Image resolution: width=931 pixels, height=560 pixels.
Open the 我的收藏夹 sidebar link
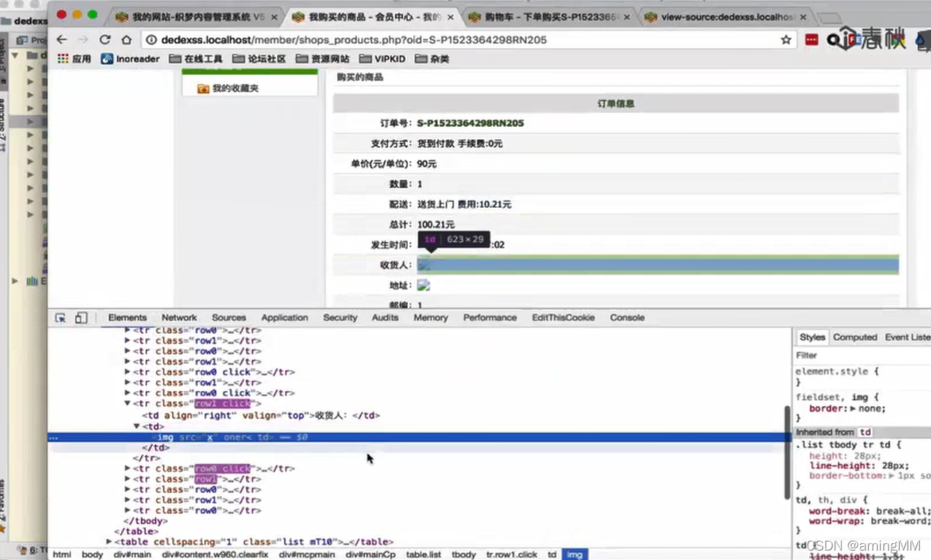click(x=235, y=88)
